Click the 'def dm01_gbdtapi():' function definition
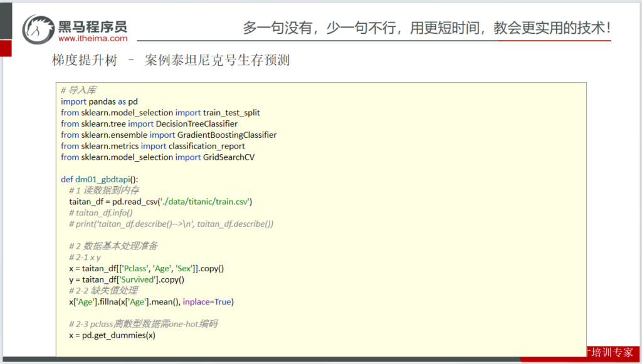Viewport: 642px width, 364px height. [99, 179]
